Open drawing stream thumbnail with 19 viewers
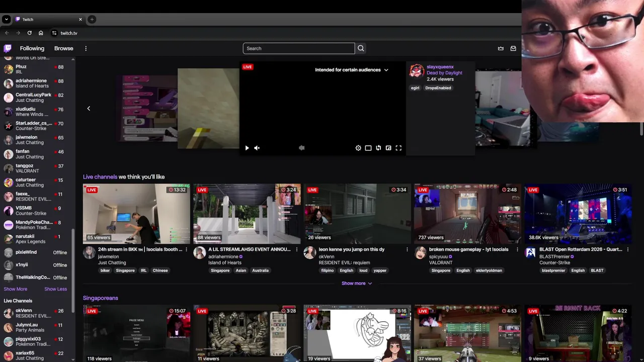Screen dimensions: 644x362 click(x=357, y=333)
